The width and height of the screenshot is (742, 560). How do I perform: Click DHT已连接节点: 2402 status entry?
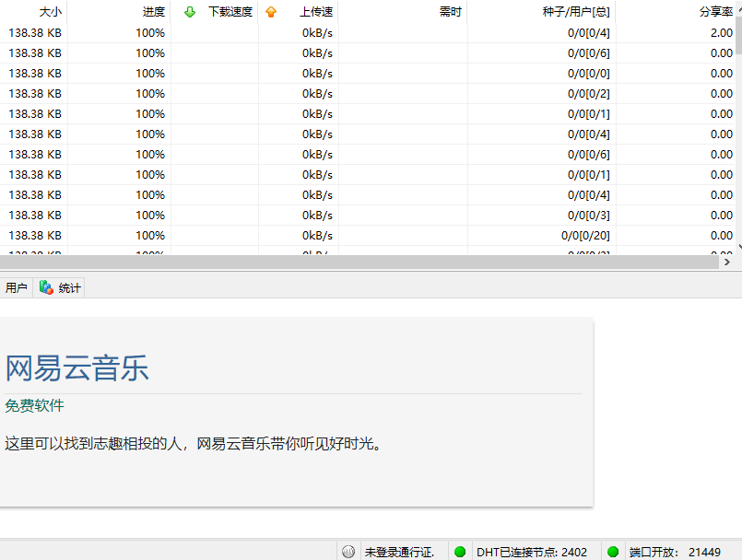(532, 552)
